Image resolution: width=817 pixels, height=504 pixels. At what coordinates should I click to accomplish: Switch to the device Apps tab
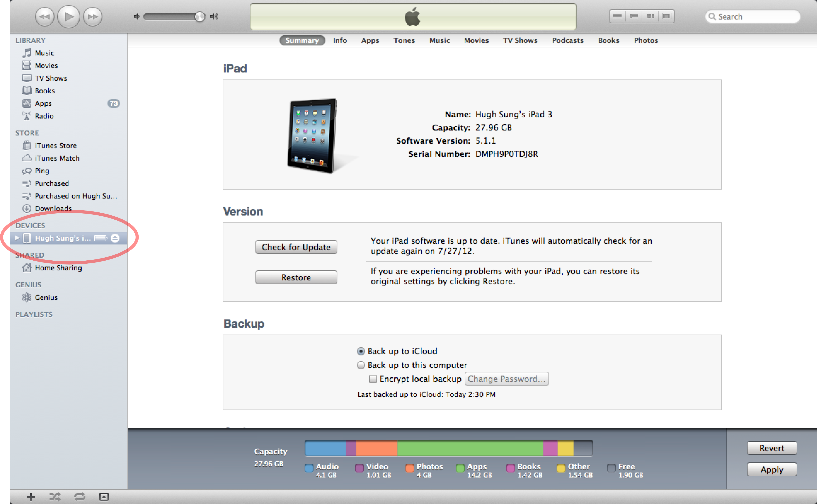[x=370, y=40]
